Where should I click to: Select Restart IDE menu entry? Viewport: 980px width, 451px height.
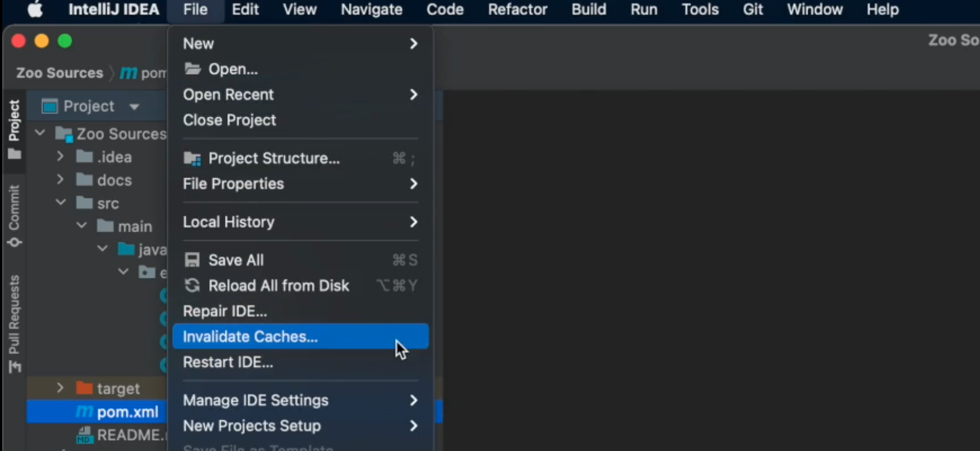pyautogui.click(x=228, y=362)
